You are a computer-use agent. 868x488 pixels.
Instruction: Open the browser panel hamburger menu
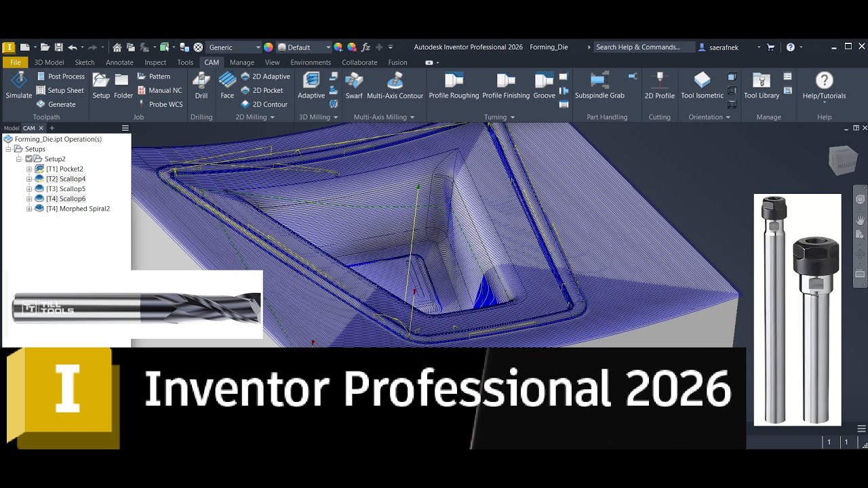pos(125,128)
